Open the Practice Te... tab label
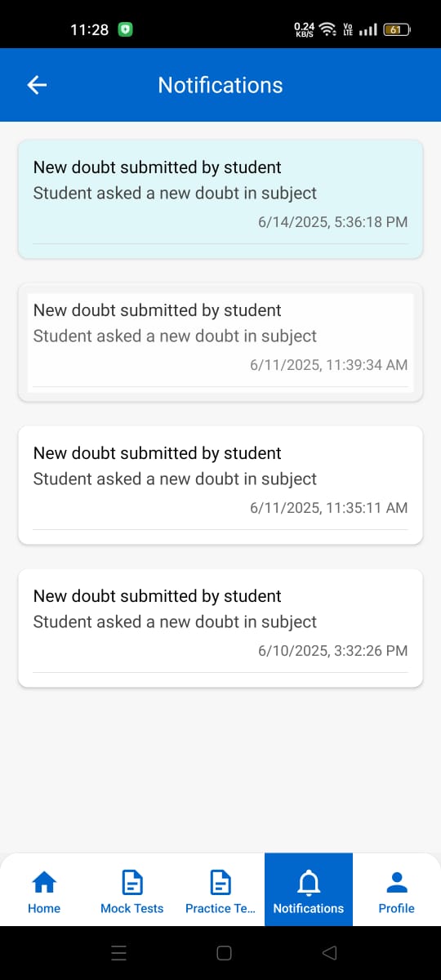The image size is (441, 980). click(220, 908)
